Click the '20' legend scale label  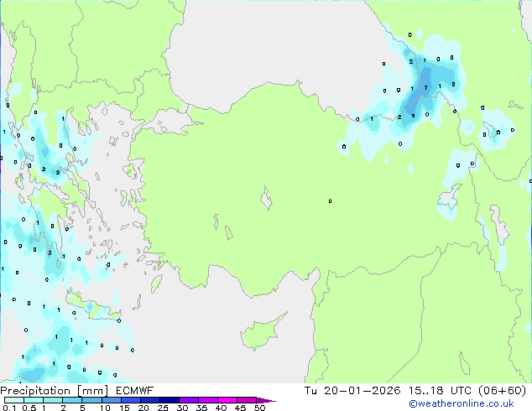[143, 408]
